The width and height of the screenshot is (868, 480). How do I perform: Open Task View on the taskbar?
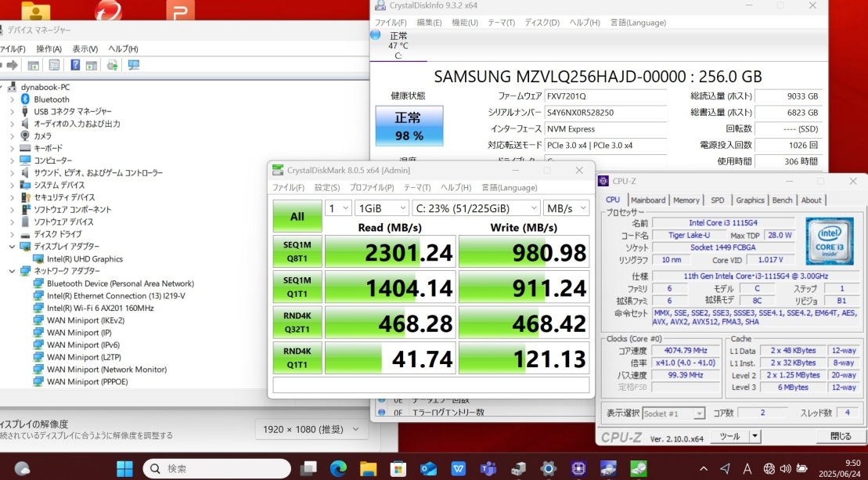[x=308, y=468]
